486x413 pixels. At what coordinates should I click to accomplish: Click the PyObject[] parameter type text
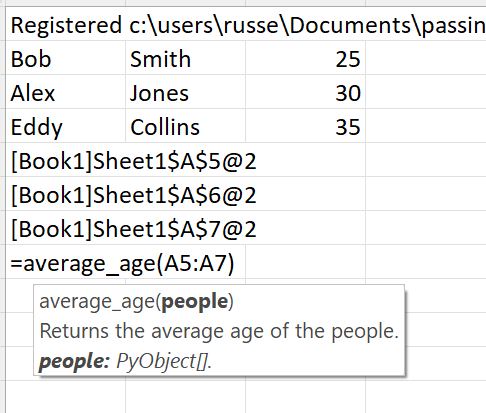(x=164, y=361)
